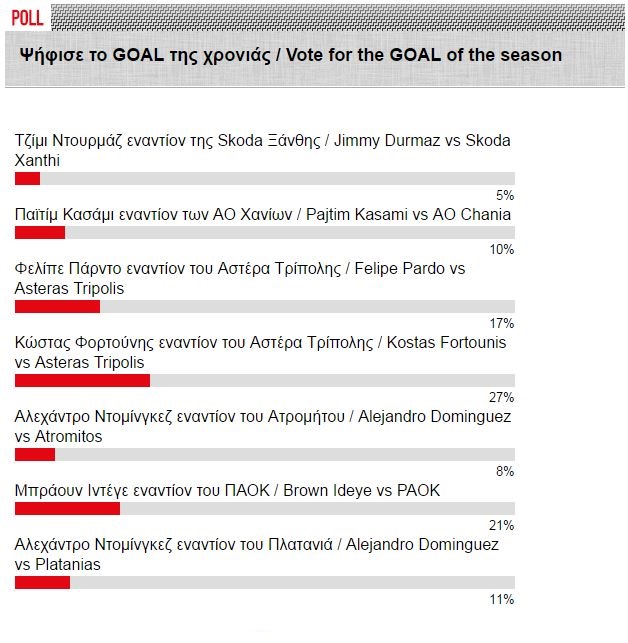The image size is (628, 643).
Task: Pick the Kostas Fortounis vs Asteras Tripolis option
Action: (260, 352)
